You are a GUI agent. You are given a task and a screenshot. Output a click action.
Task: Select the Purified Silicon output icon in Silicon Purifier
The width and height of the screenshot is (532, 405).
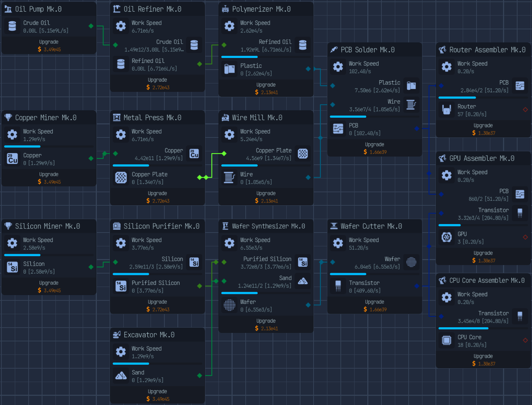121,286
